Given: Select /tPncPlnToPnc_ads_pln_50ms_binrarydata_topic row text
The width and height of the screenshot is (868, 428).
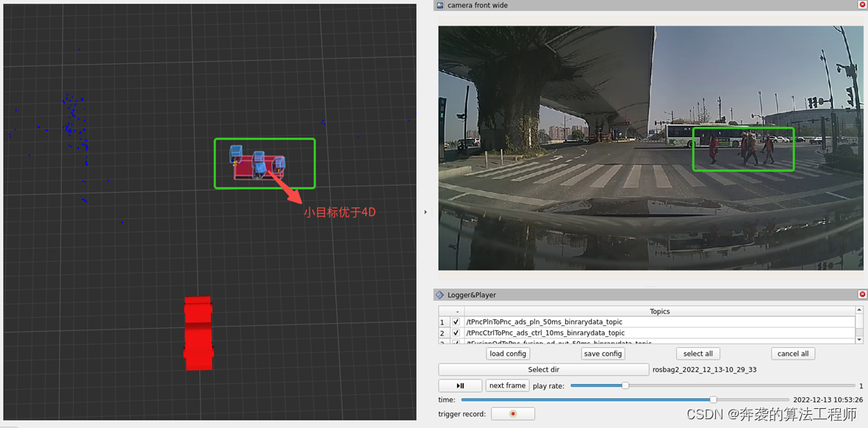Looking at the screenshot, I should click(545, 322).
